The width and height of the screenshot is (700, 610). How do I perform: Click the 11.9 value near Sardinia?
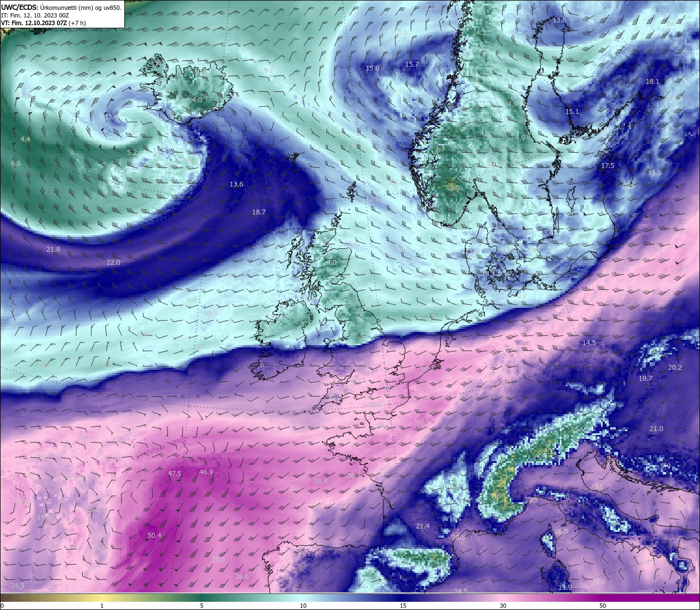(x=565, y=587)
